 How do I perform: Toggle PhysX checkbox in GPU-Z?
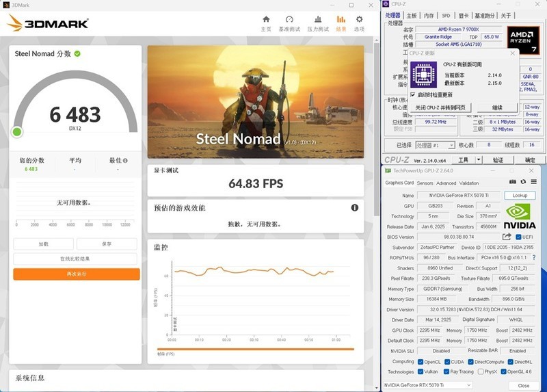(x=481, y=371)
